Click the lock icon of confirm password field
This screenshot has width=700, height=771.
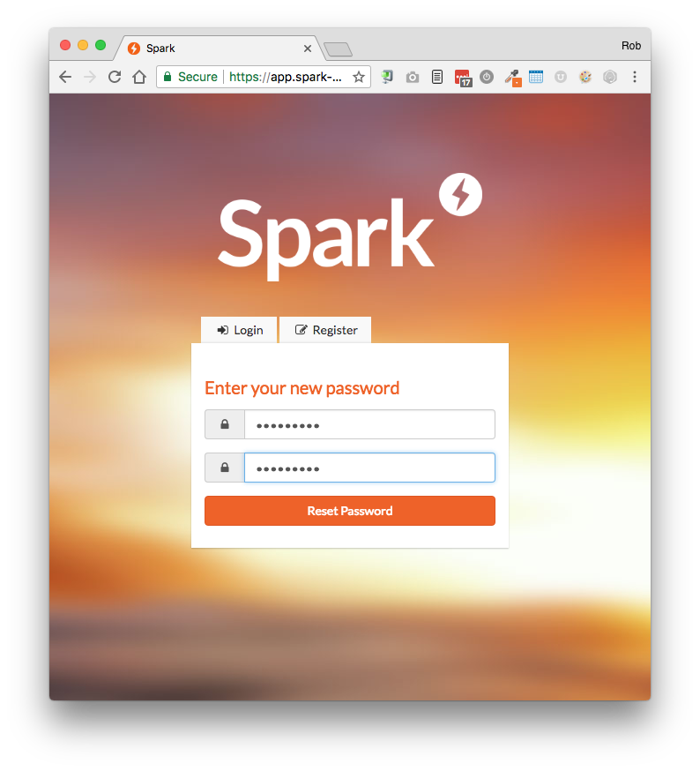(225, 468)
